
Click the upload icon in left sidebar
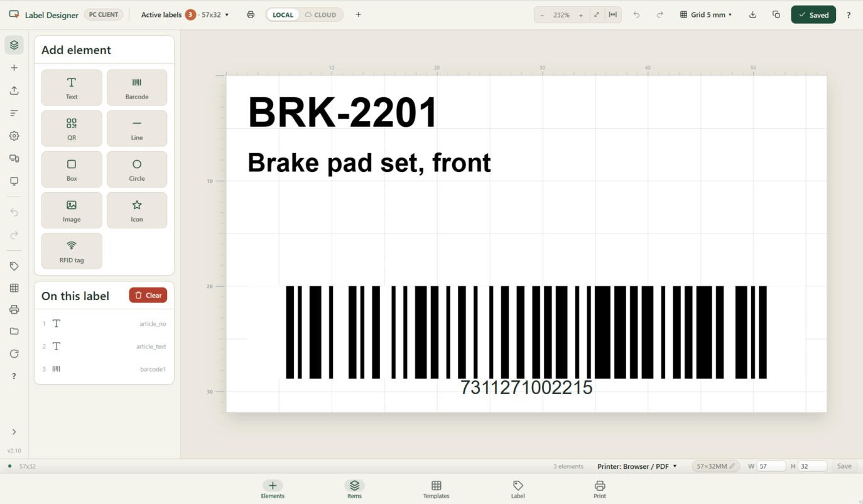[14, 90]
